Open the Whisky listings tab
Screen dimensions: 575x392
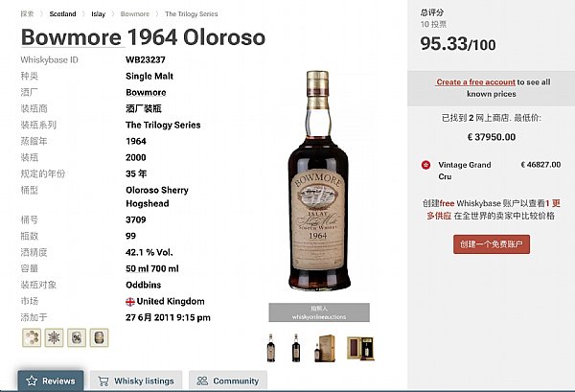[136, 381]
